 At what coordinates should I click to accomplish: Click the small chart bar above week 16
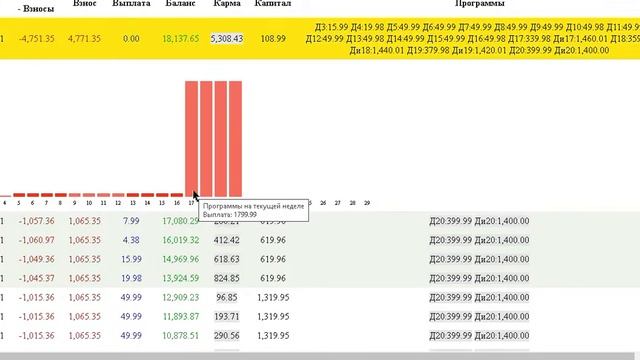click(177, 195)
